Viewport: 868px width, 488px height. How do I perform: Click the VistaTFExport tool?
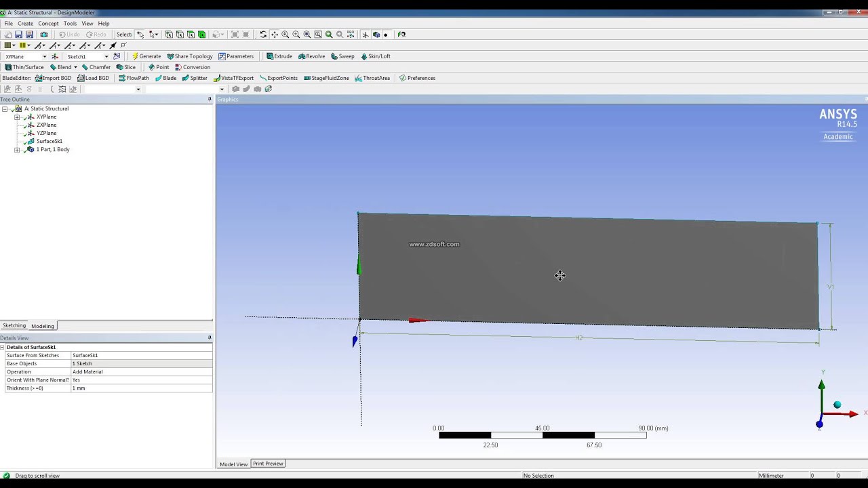point(233,78)
